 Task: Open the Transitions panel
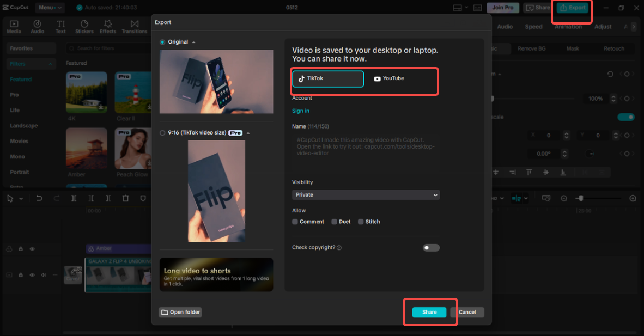(x=135, y=27)
